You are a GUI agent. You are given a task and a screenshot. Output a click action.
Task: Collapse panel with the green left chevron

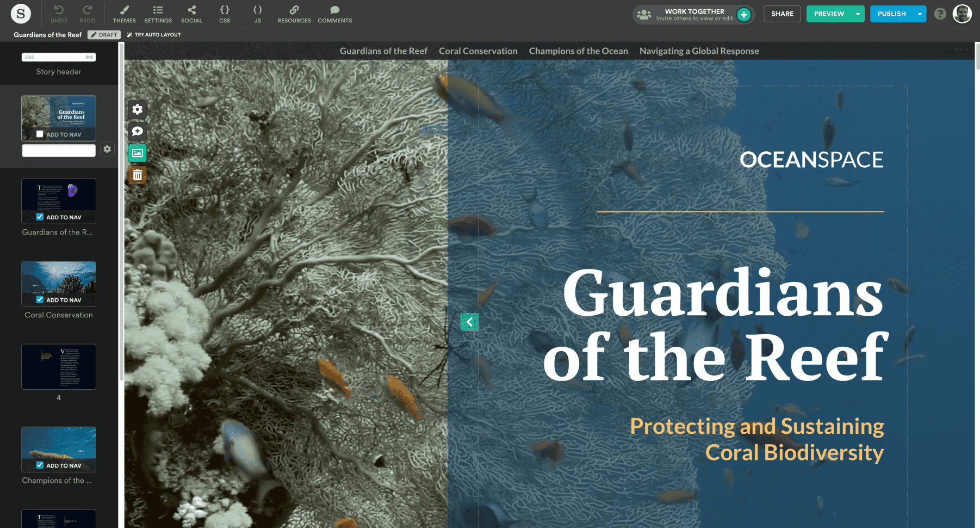(x=469, y=322)
